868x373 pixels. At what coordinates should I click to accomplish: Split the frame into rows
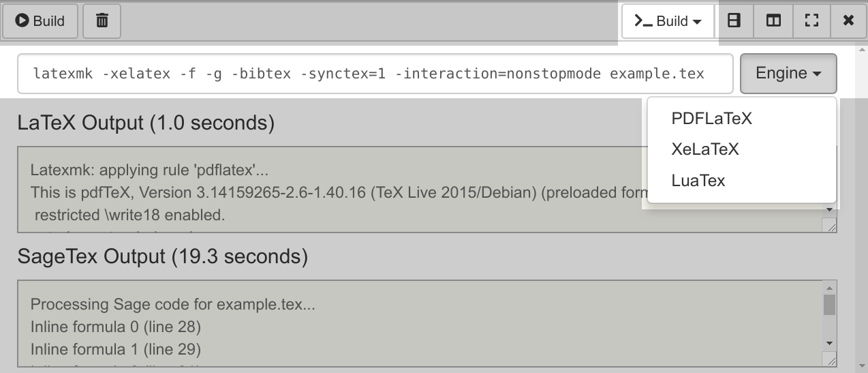point(734,21)
